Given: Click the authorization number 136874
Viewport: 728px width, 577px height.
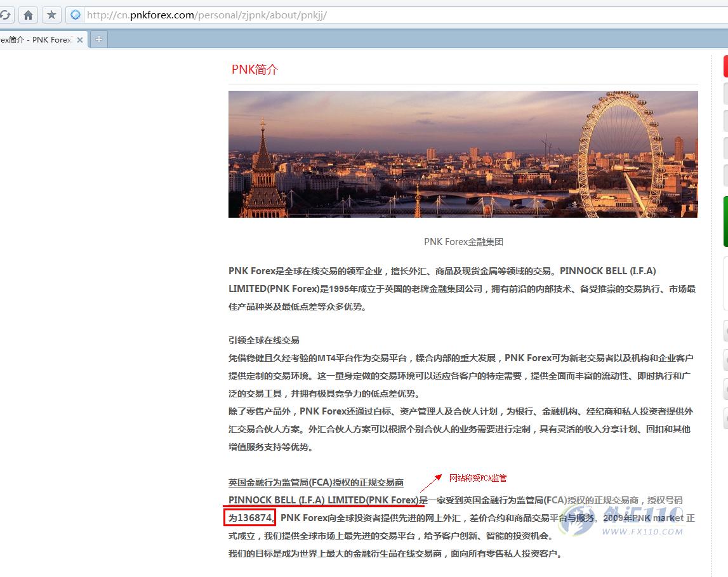Looking at the screenshot, I should click(x=255, y=517).
